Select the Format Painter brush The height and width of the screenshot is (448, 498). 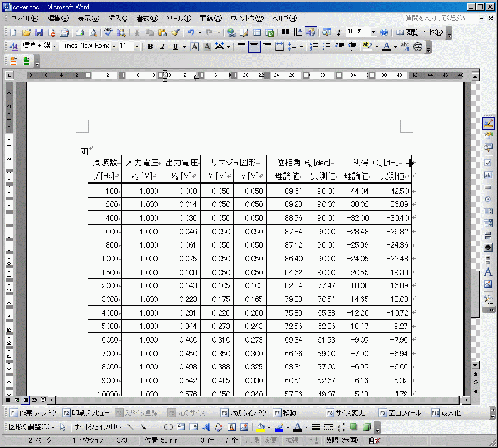175,32
